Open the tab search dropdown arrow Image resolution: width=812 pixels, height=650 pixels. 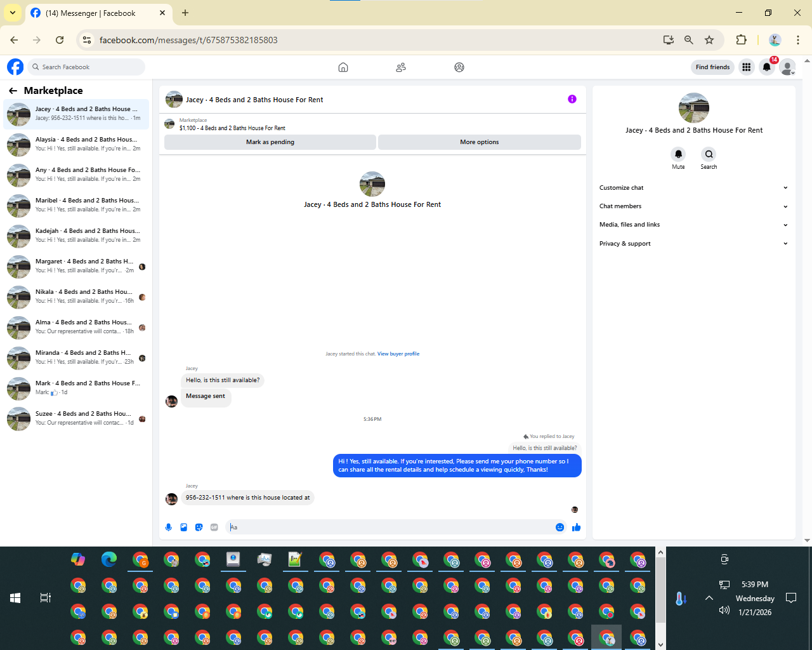pyautogui.click(x=13, y=13)
